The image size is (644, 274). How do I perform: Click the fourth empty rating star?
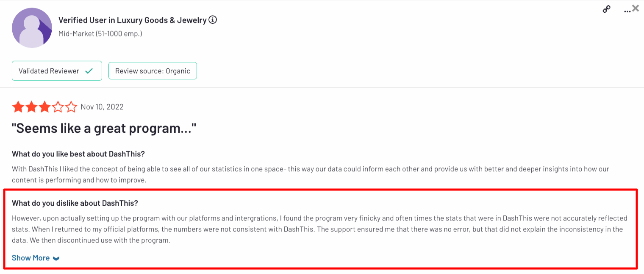(x=58, y=107)
